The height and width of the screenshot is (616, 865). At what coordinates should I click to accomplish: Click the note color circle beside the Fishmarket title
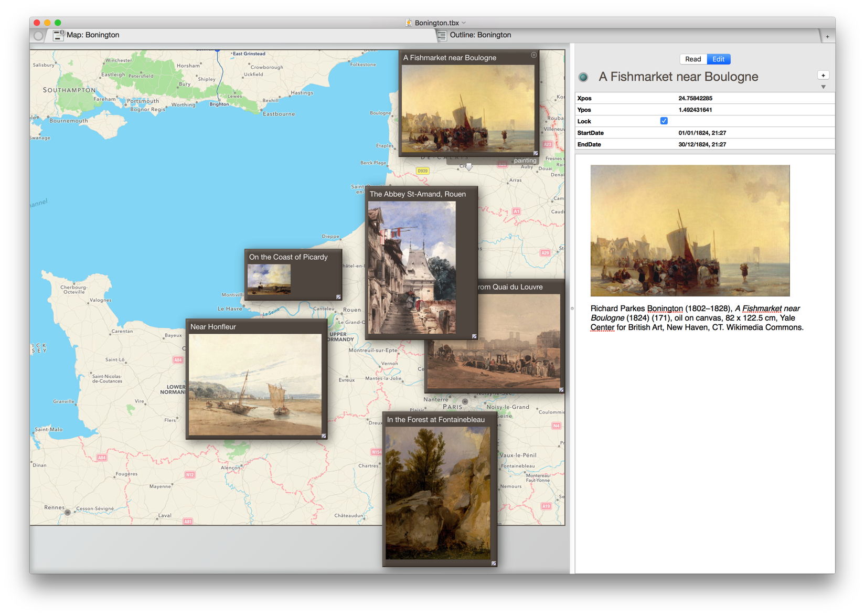coord(583,77)
